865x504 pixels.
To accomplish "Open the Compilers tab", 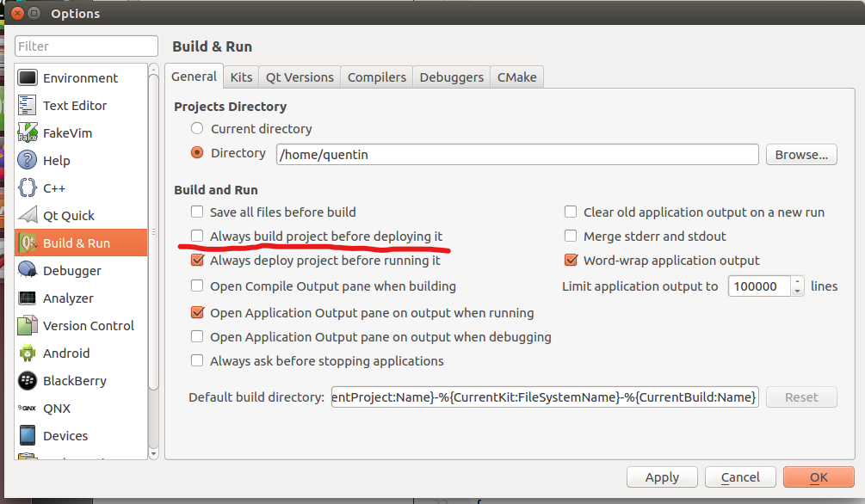I will point(377,77).
